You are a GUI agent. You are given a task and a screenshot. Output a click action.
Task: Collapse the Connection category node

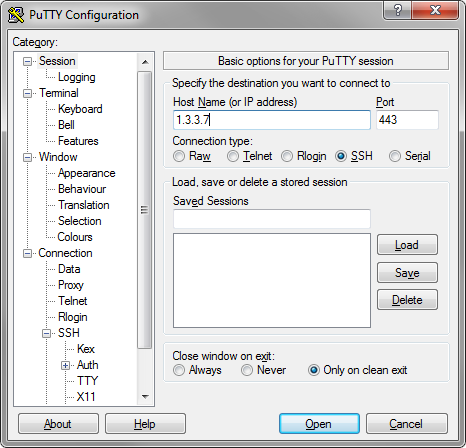[x=28, y=254]
